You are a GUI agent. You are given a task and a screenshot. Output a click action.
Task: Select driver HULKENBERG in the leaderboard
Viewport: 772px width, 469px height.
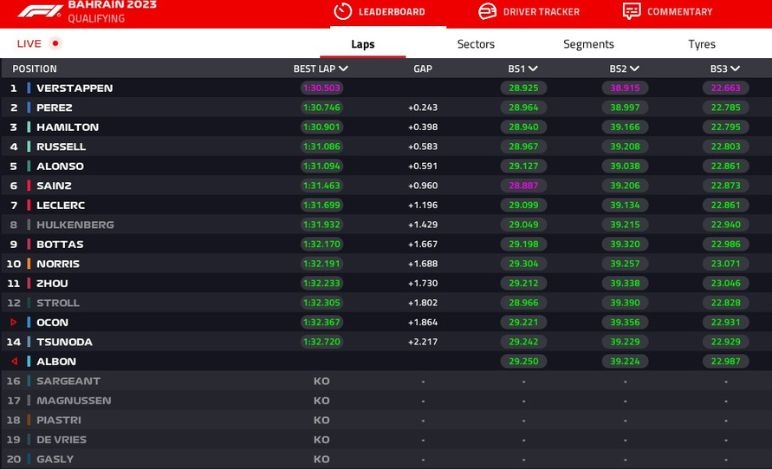pyautogui.click(x=75, y=225)
